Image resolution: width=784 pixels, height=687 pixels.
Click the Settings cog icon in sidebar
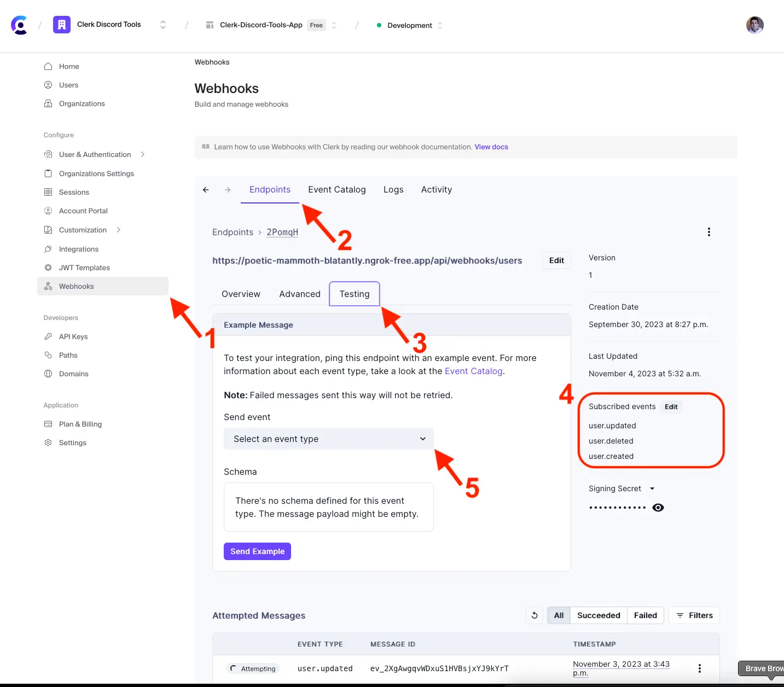48,443
